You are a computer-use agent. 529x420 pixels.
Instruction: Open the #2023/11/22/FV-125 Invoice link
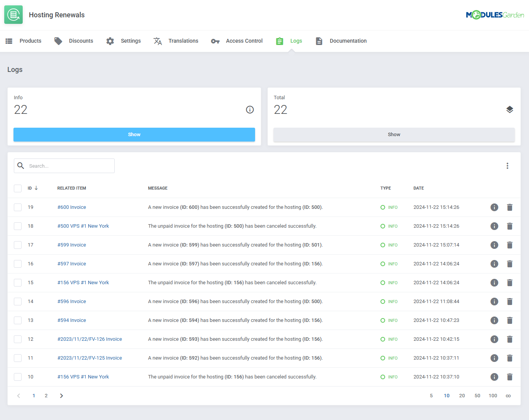90,358
